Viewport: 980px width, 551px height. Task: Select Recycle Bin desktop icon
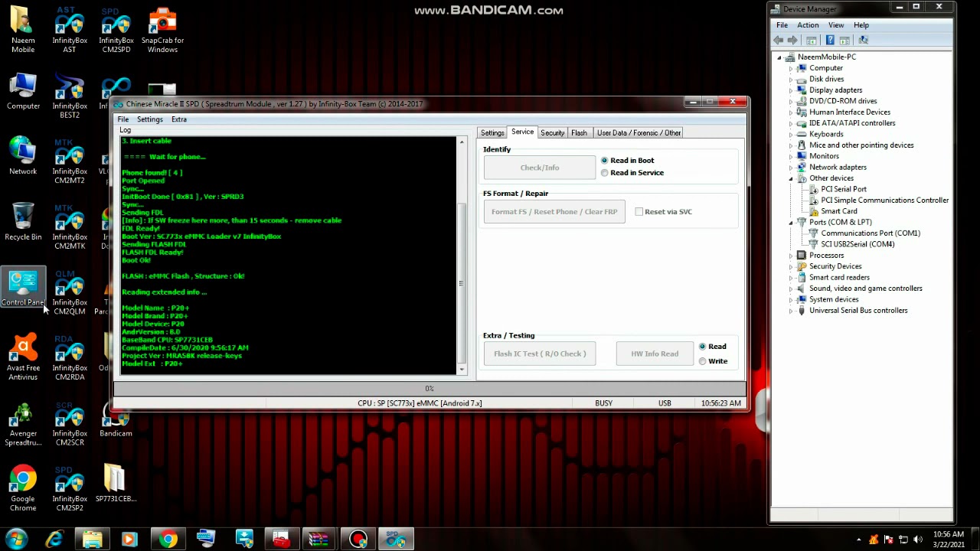pos(23,223)
